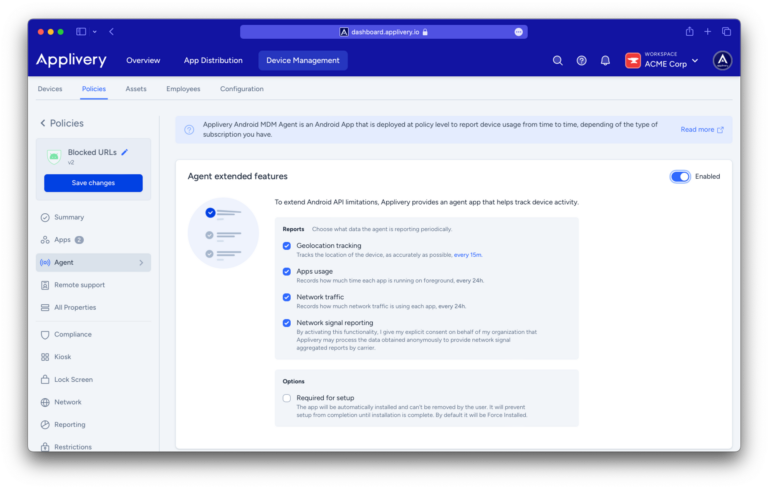Click the info icon in the banner
This screenshot has width=768, height=488.
point(189,130)
